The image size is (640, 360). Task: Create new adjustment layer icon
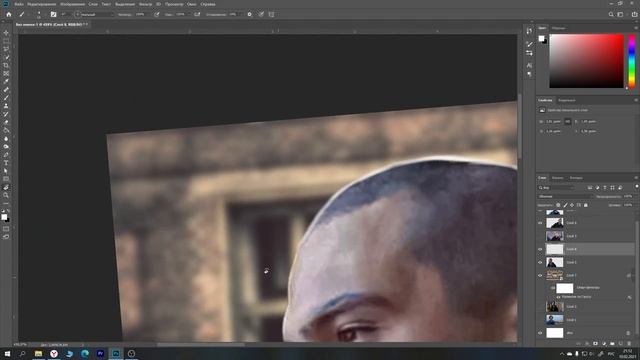pyautogui.click(x=604, y=344)
